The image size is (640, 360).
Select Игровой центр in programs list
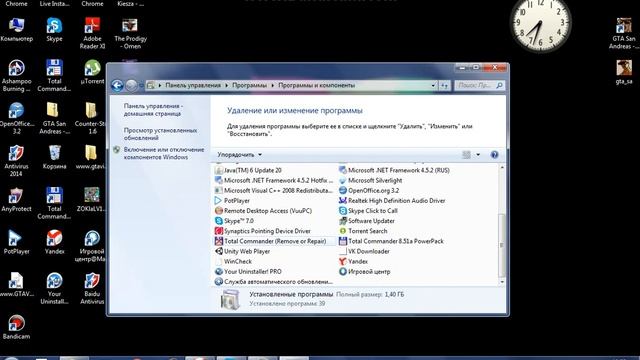coord(364,272)
